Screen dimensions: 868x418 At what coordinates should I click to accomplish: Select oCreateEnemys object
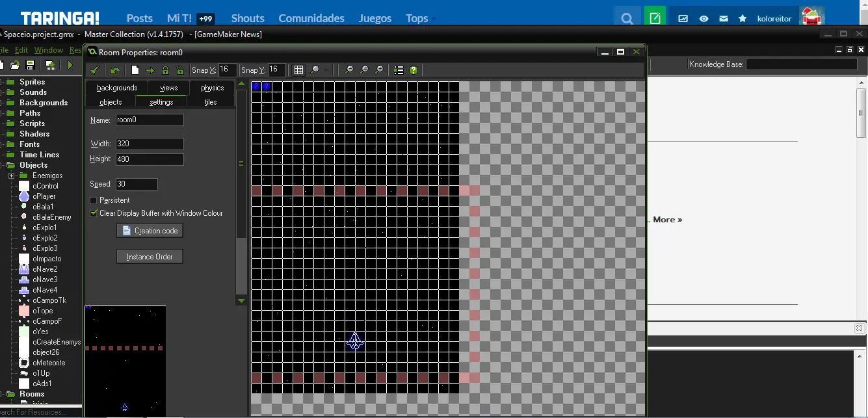pyautogui.click(x=57, y=342)
